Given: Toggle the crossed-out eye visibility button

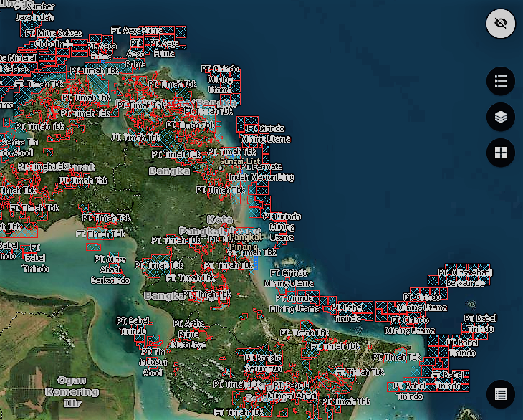Looking at the screenshot, I should point(501,24).
